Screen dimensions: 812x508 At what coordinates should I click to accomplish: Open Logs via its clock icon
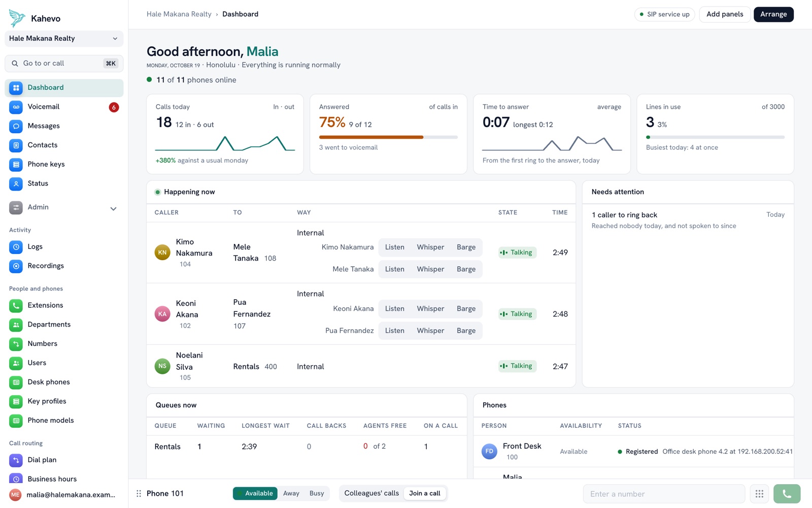click(x=16, y=247)
